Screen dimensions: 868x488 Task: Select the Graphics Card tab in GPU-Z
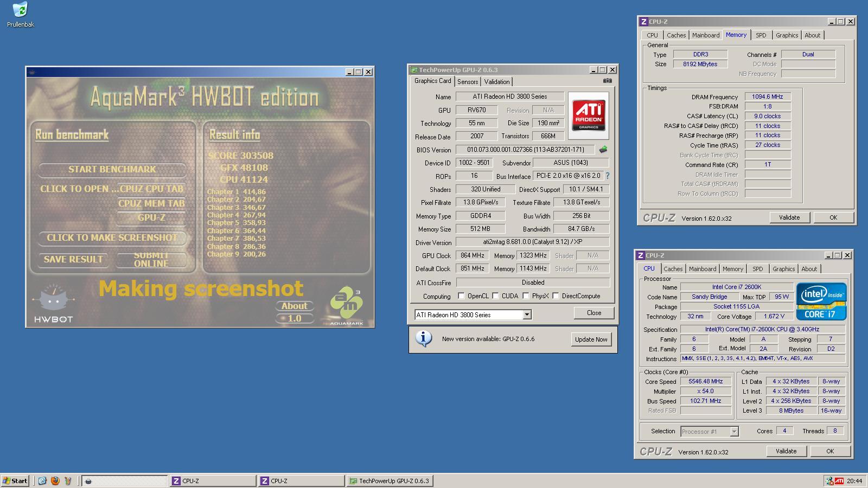(432, 81)
